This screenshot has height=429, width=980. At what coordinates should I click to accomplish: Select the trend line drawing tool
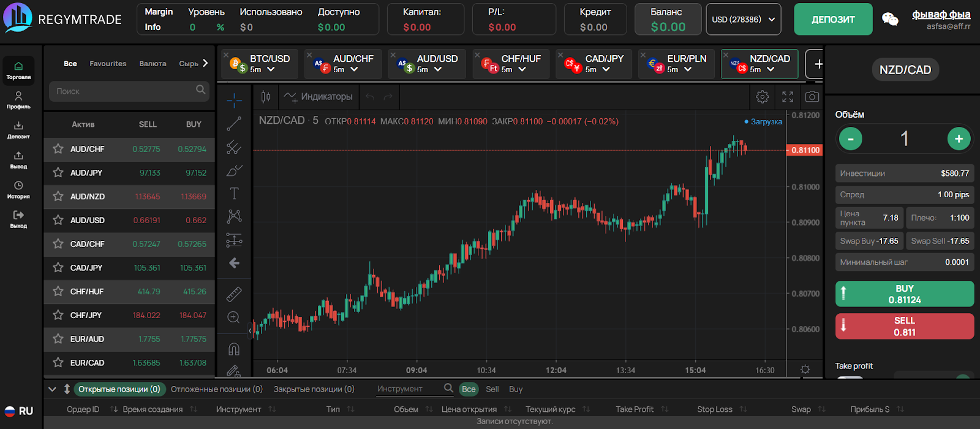[x=234, y=124]
